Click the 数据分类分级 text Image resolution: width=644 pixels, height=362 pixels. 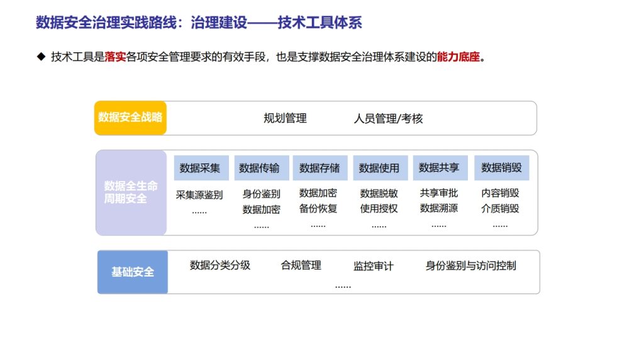tap(219, 266)
